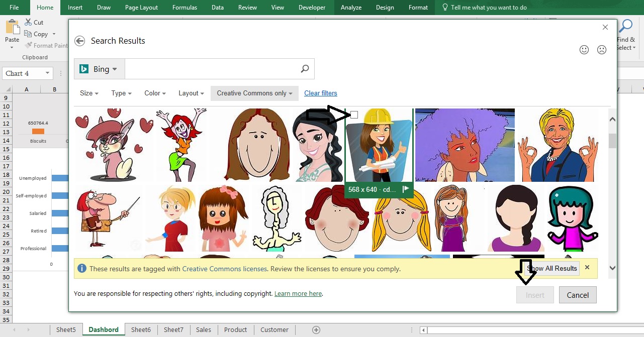Open the Analyze ribbon tab
This screenshot has width=644, height=337.
[351, 8]
